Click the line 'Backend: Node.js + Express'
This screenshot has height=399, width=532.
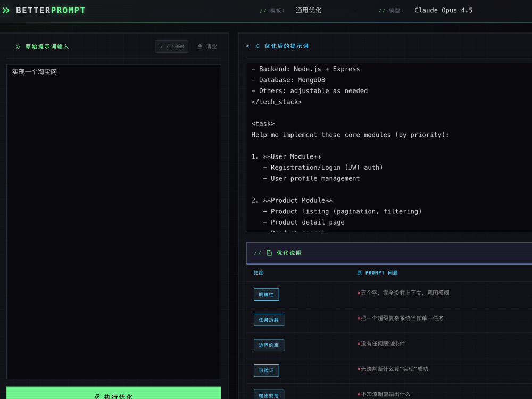coord(305,69)
